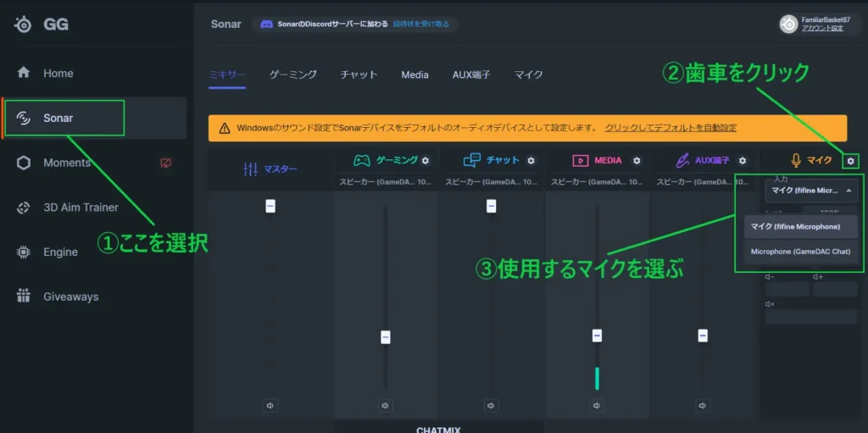Click the 招待状を受け取る invite link
The height and width of the screenshot is (433, 868).
click(420, 25)
